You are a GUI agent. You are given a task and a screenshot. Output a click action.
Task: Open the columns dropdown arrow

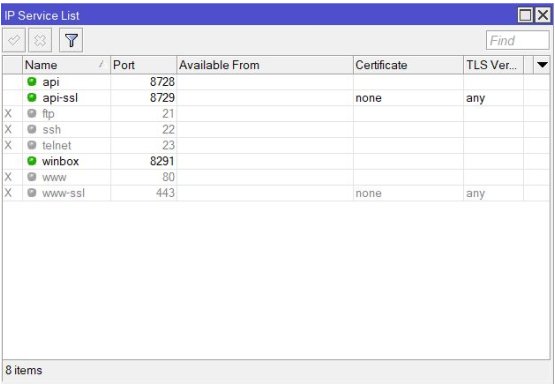coord(542,65)
